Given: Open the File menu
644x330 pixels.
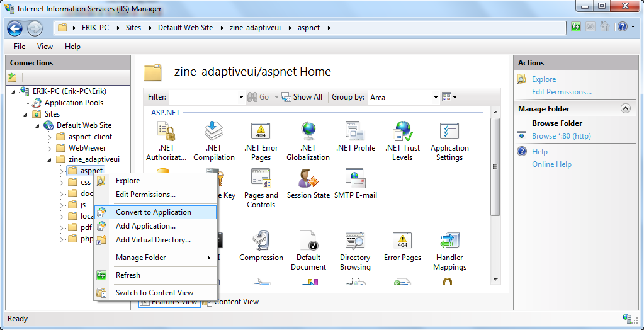Looking at the screenshot, I should [x=20, y=47].
